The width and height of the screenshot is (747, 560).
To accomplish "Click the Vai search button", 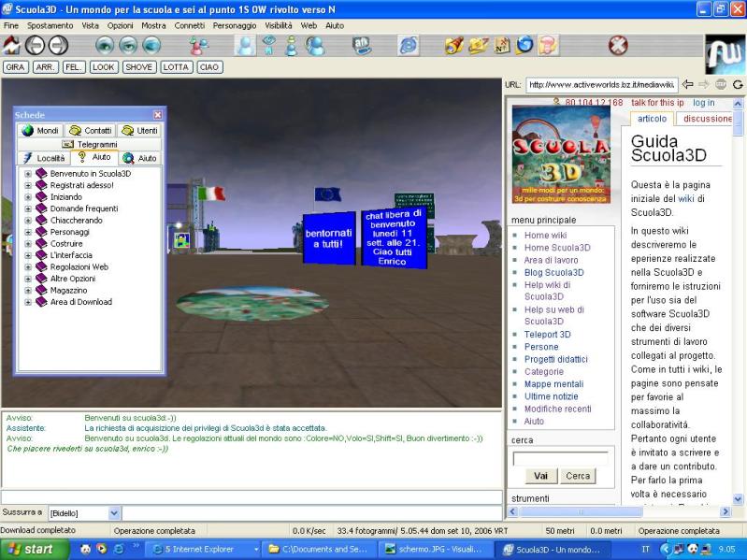I will tap(540, 476).
